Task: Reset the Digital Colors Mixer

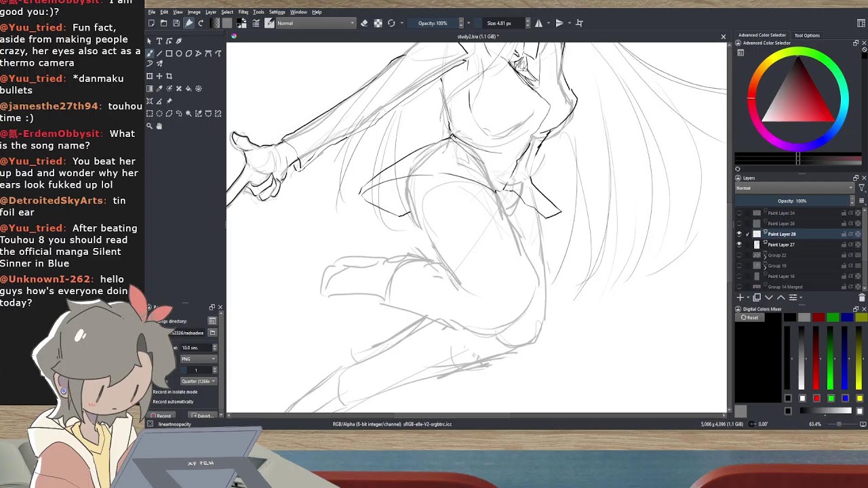Action: coord(750,317)
